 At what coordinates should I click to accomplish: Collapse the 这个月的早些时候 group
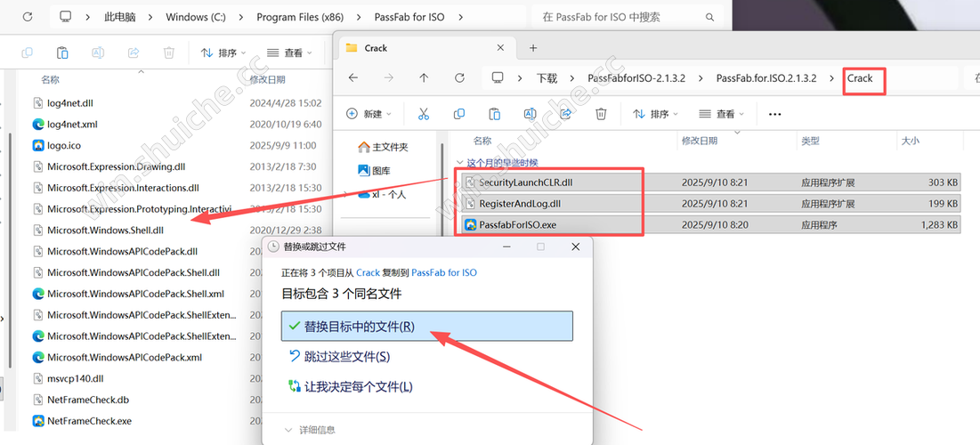(459, 163)
